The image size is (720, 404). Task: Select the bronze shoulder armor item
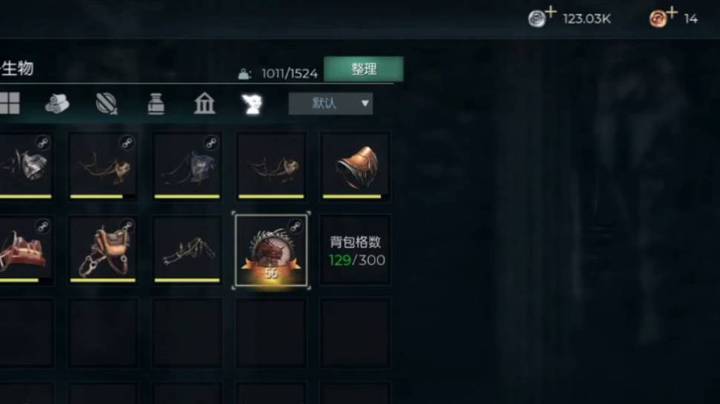[x=355, y=167]
